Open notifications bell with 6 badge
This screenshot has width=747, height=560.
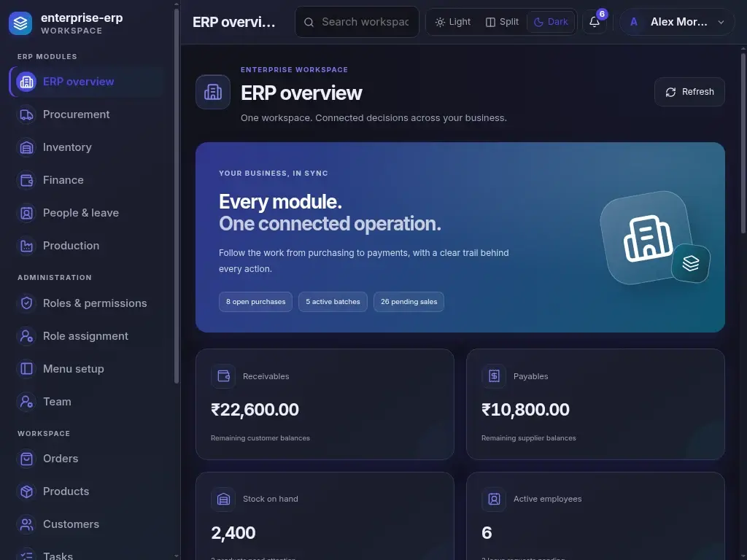point(595,22)
